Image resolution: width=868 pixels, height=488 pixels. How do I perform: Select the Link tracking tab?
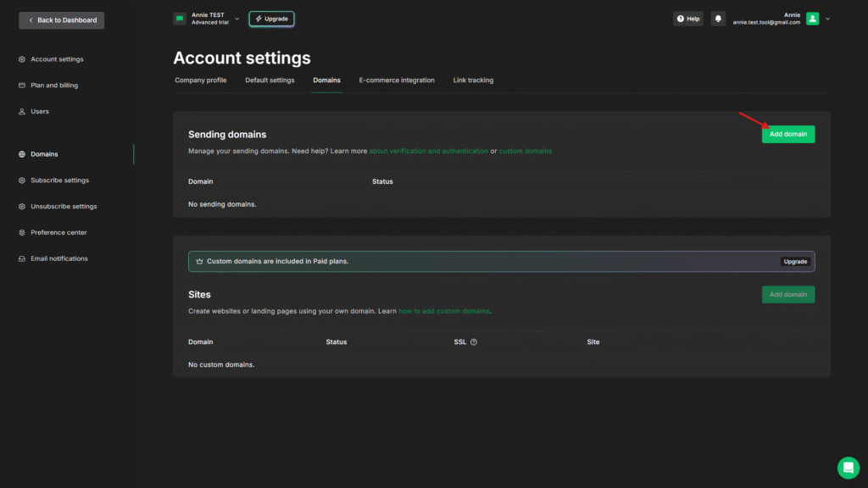(x=473, y=80)
